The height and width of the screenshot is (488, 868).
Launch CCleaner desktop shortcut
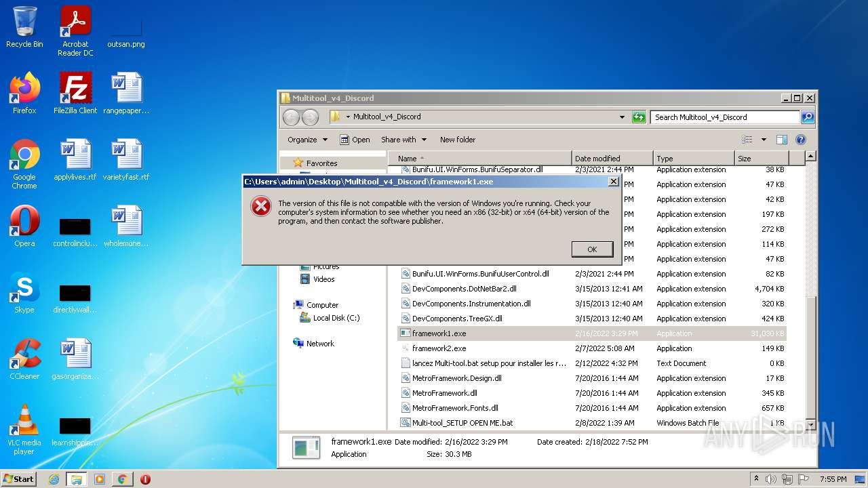pyautogui.click(x=24, y=359)
